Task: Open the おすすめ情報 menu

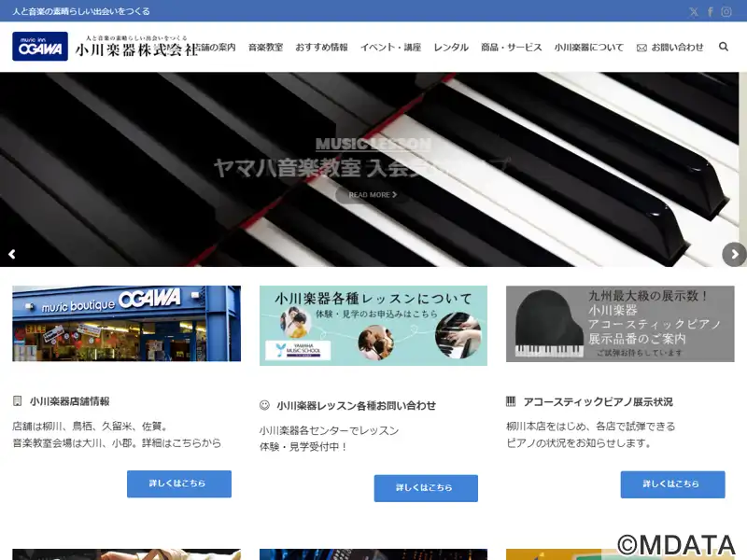Action: pos(321,48)
